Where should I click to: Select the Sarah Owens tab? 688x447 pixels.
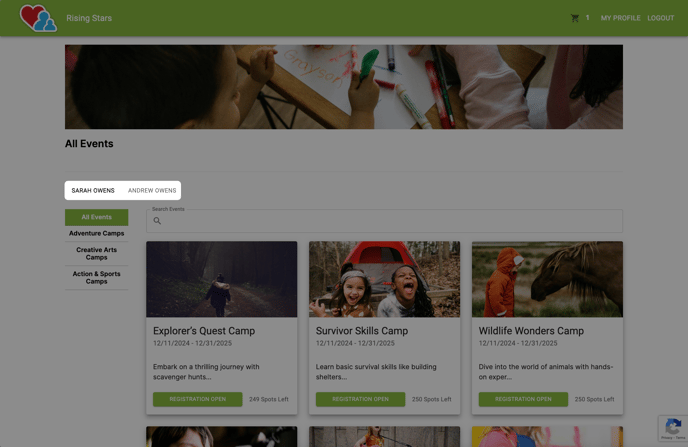(x=93, y=190)
